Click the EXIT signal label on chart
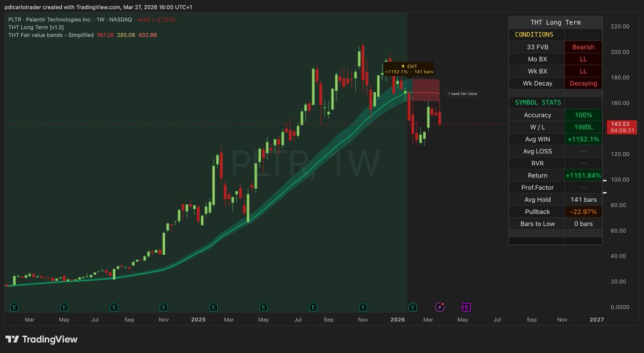Screen dimensions: 644x353 coord(409,69)
